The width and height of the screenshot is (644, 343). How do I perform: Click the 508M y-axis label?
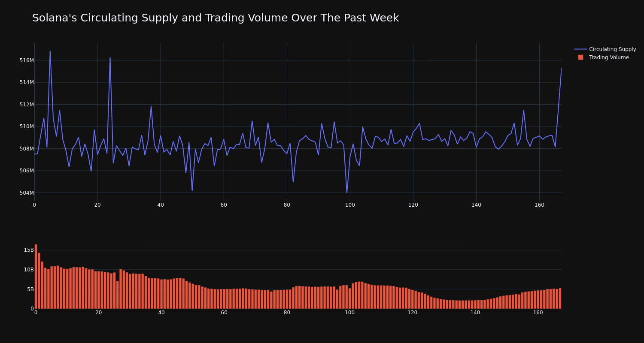coord(27,149)
